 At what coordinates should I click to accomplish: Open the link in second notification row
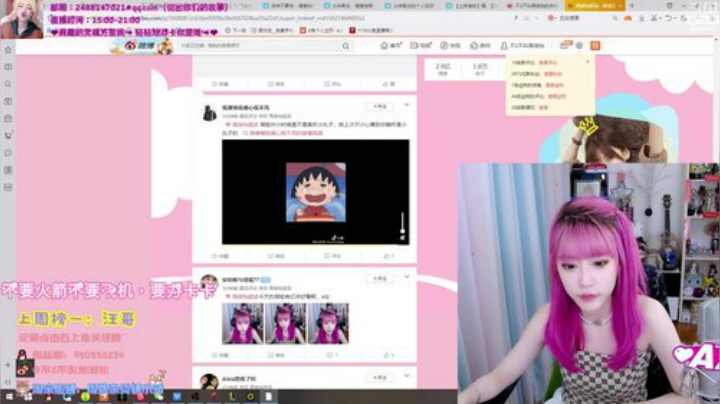(553, 73)
